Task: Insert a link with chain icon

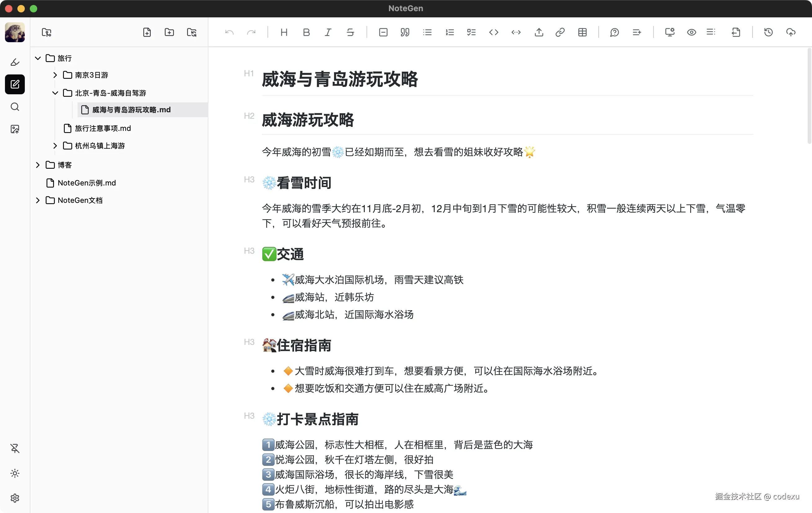Action: tap(560, 32)
